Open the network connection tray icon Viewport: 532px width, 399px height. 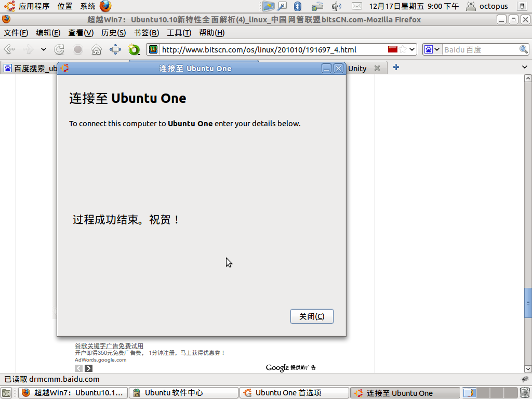pos(317,6)
